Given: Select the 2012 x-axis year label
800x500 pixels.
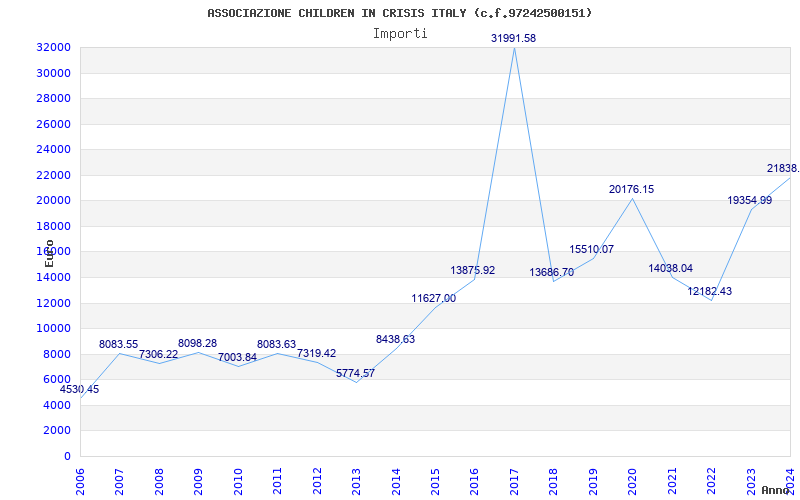Looking at the screenshot, I should (317, 482).
